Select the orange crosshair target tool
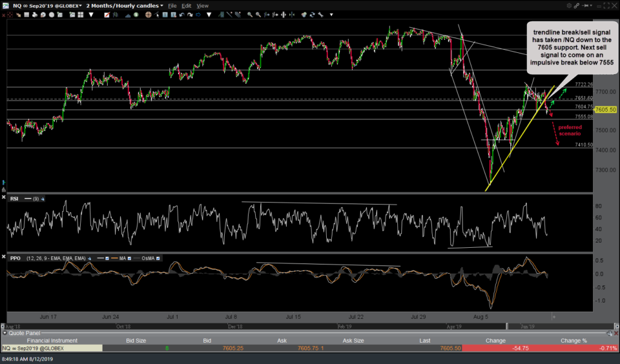Image resolution: width=620 pixels, height=364 pixels. [149, 15]
